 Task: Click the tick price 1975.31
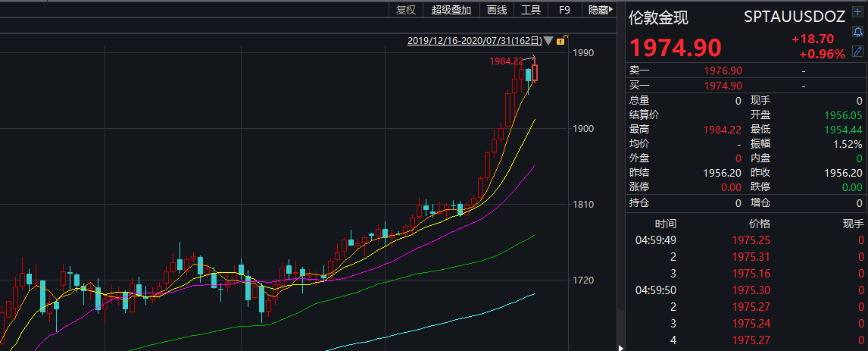coord(751,257)
